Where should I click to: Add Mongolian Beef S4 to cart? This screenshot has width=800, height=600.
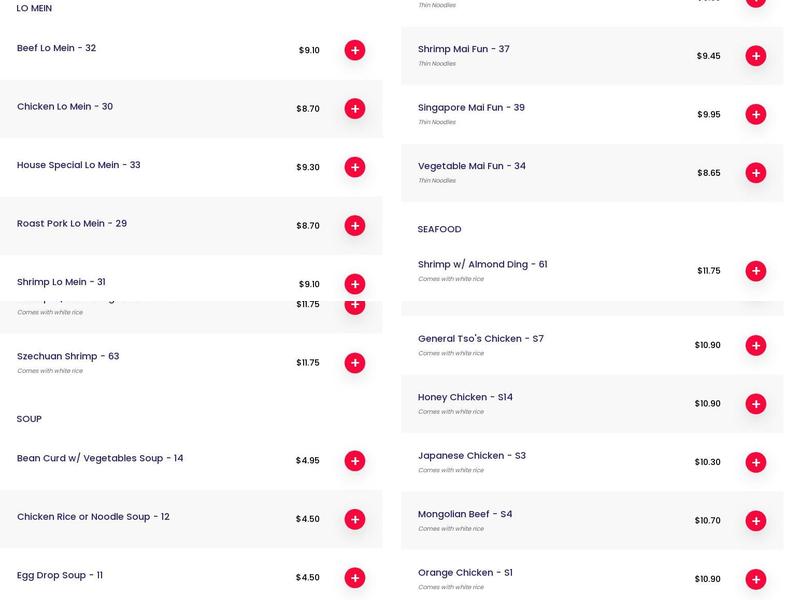[x=756, y=521]
